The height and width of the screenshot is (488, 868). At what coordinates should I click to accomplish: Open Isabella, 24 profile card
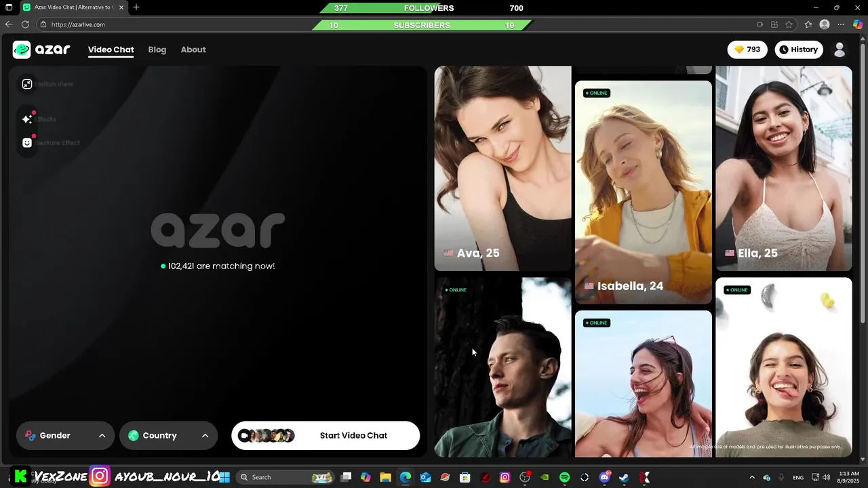click(x=644, y=192)
